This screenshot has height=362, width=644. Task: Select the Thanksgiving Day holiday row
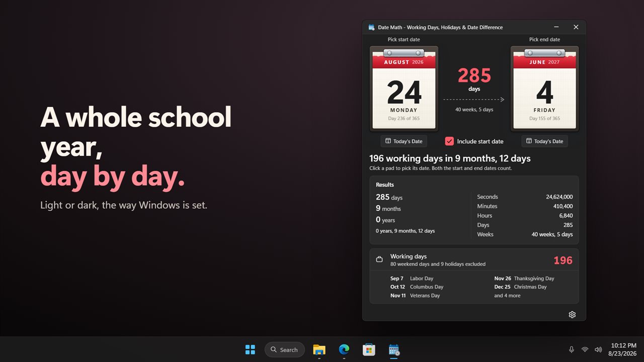(x=524, y=279)
